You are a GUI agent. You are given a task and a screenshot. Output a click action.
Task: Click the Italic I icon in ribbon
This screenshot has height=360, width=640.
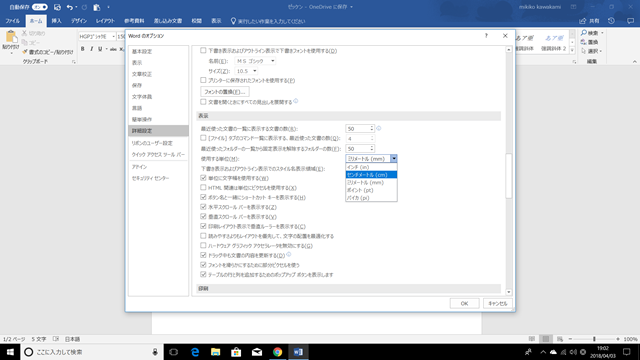click(x=91, y=49)
